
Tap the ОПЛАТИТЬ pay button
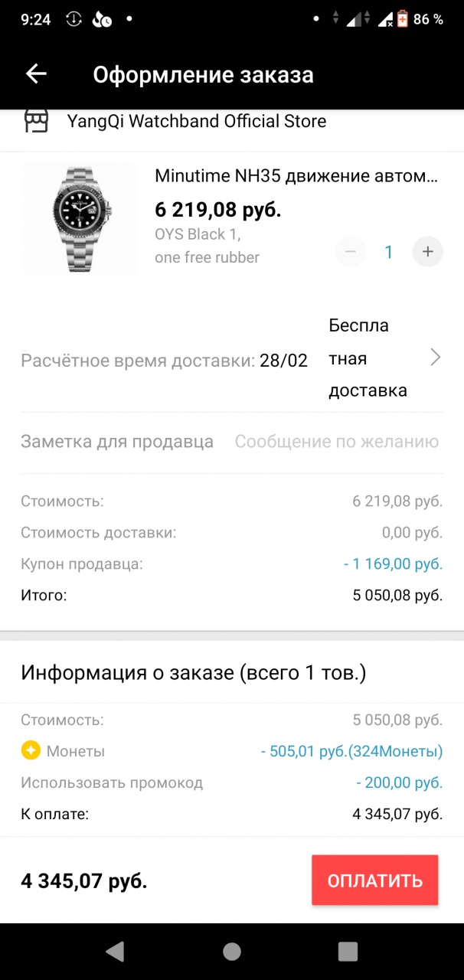(x=374, y=880)
